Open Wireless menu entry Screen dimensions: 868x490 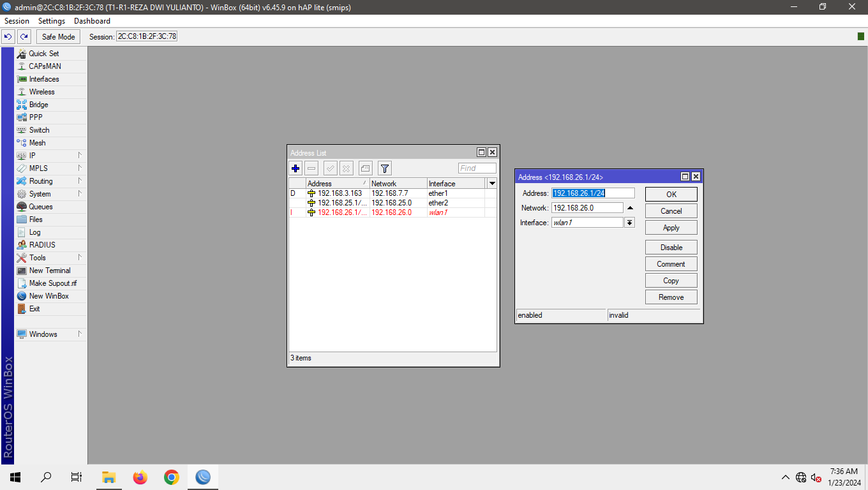50,92
